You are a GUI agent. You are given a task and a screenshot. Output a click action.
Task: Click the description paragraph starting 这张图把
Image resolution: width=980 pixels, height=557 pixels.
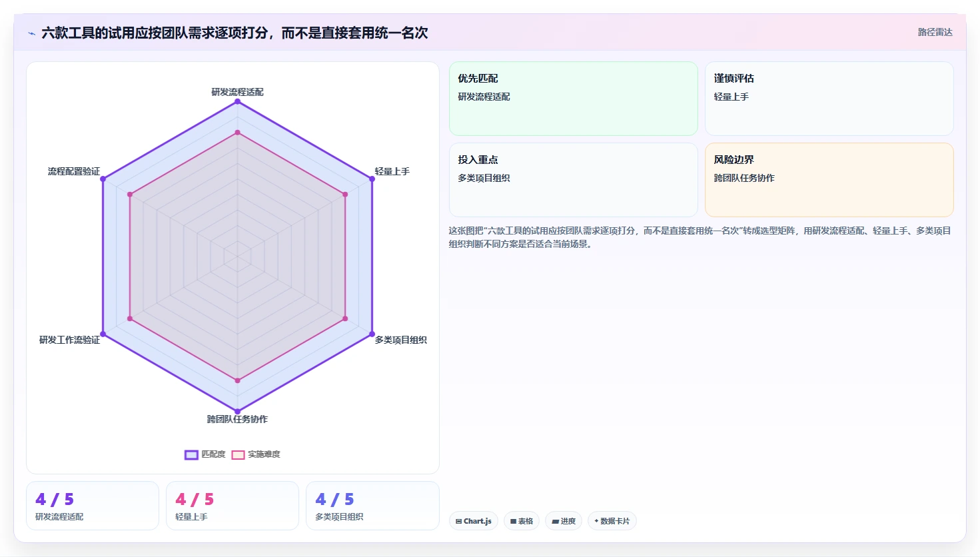click(700, 237)
